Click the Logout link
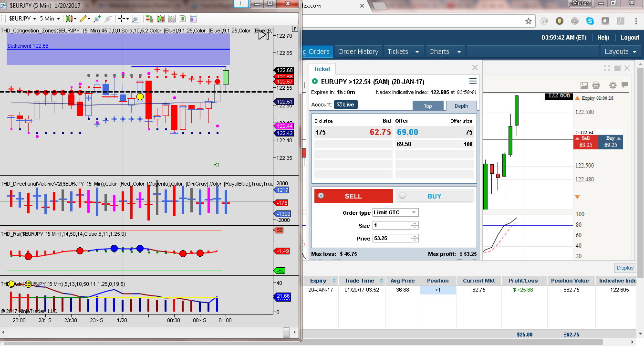 (630, 37)
